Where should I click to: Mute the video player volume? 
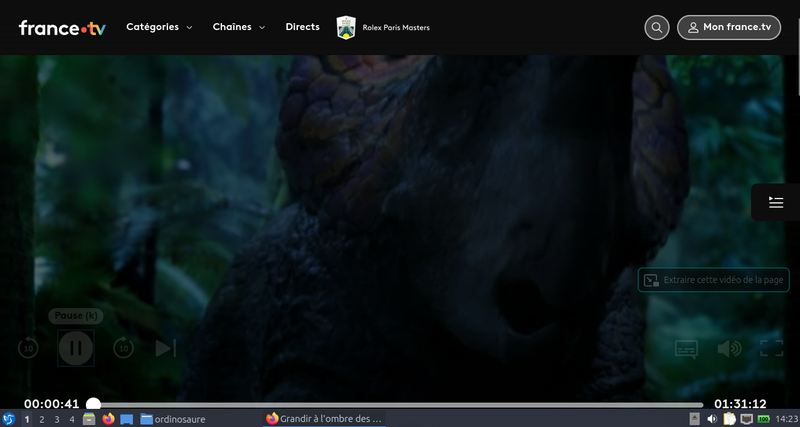[x=730, y=348]
